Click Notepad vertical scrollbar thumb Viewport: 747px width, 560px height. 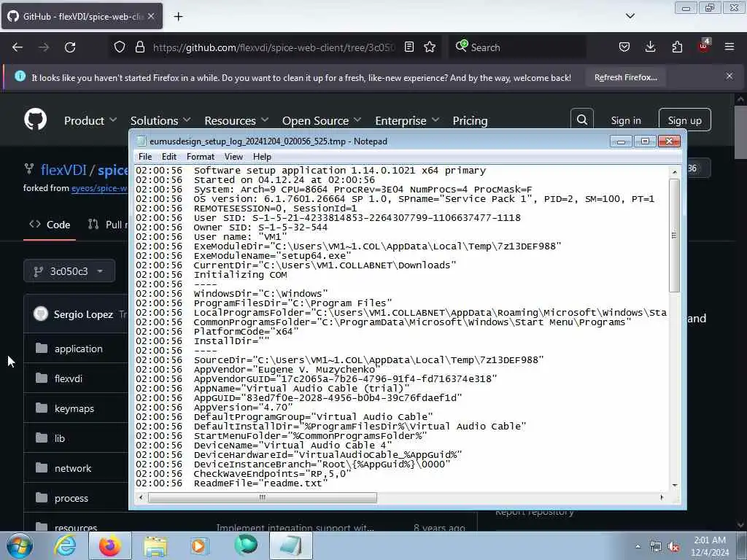click(674, 236)
